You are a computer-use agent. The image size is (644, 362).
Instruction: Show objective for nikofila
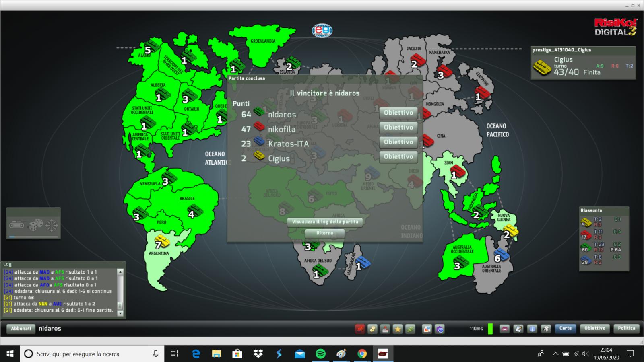[x=398, y=128]
